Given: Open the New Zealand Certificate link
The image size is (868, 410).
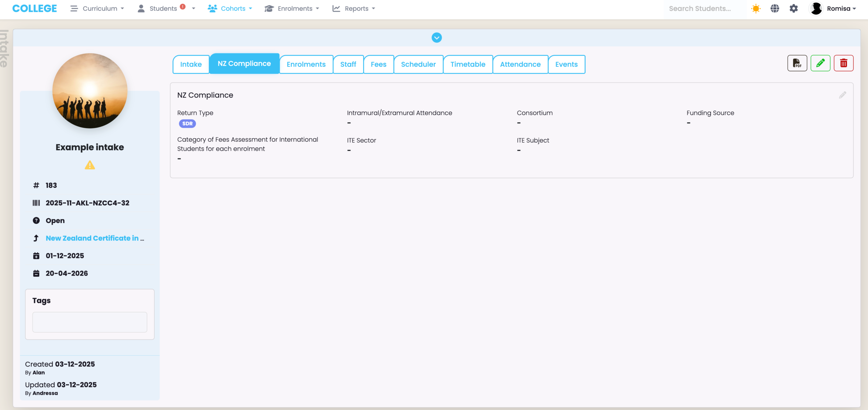Looking at the screenshot, I should 92,238.
